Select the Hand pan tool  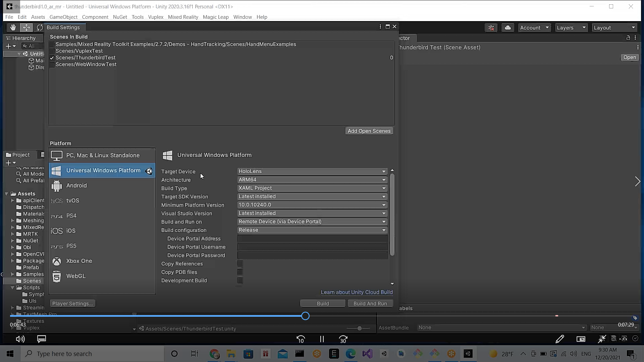(12, 27)
